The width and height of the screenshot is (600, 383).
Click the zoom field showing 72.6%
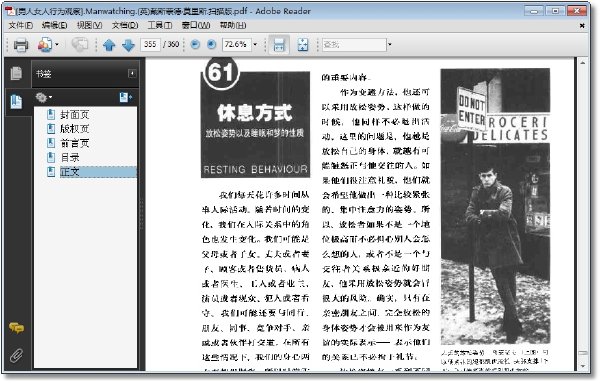[x=236, y=44]
